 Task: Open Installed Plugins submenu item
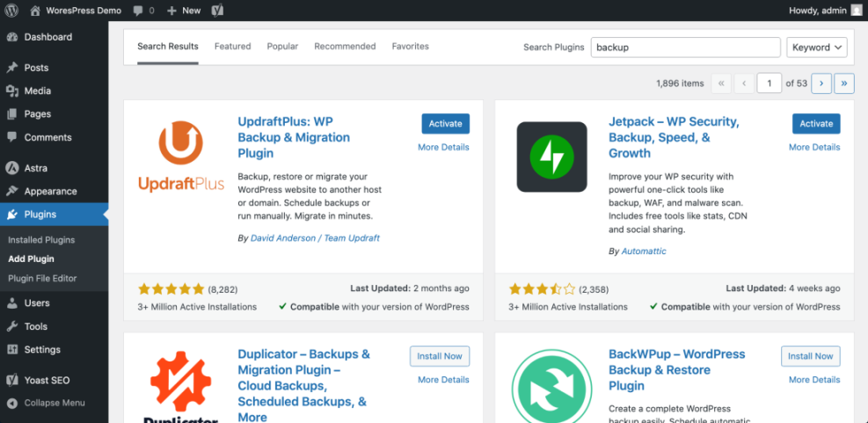tap(41, 240)
